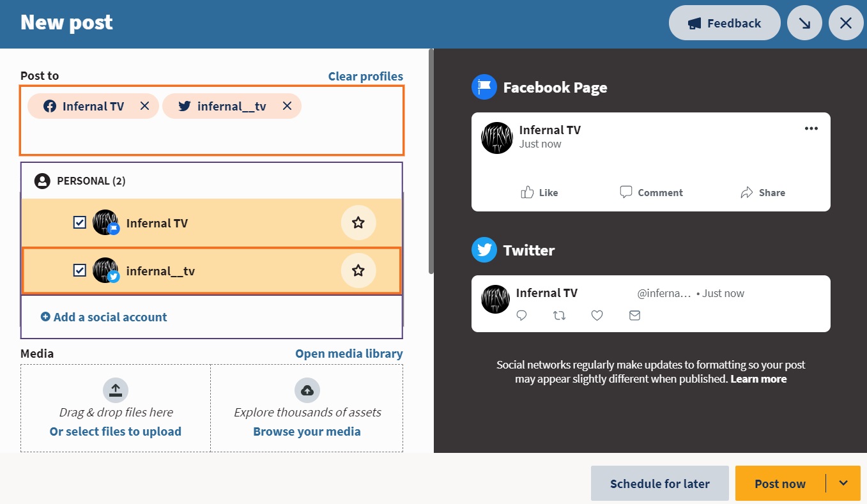Click the left panel scrollbar
This screenshot has height=504, width=867.
[431, 161]
